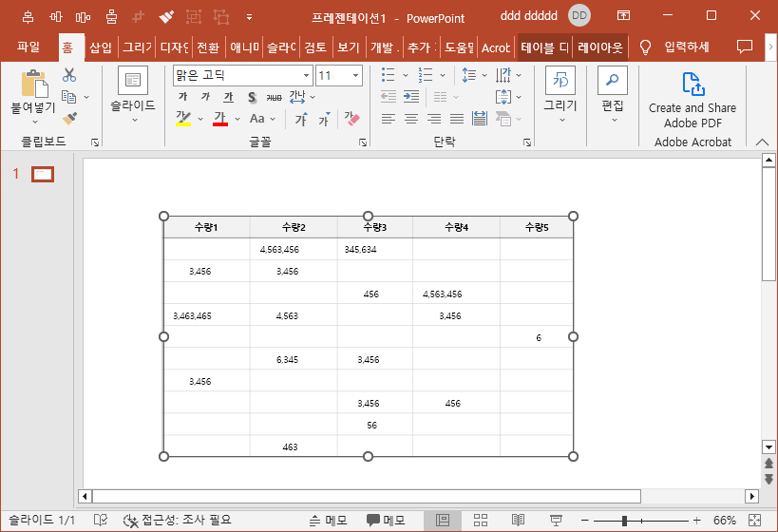Open clipboard pane launcher
The width and height of the screenshot is (778, 532).
[95, 142]
